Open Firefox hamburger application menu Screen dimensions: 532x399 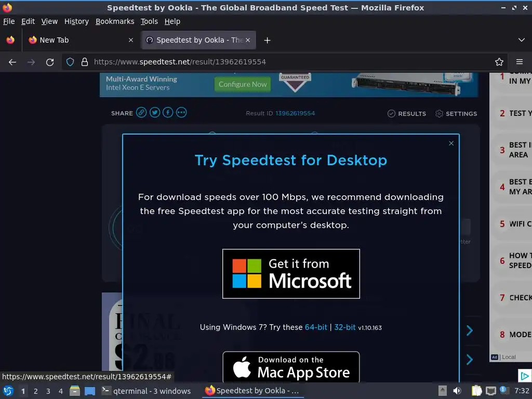tap(520, 62)
